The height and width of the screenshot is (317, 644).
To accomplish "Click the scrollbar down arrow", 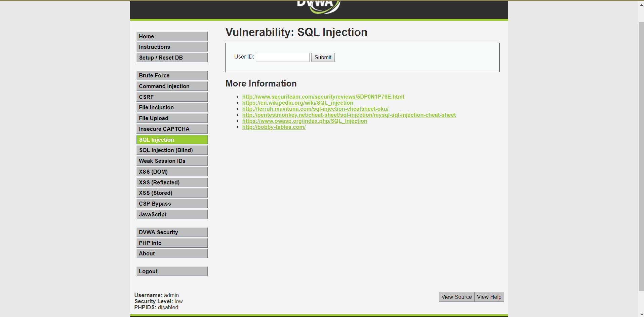I will click(641, 314).
